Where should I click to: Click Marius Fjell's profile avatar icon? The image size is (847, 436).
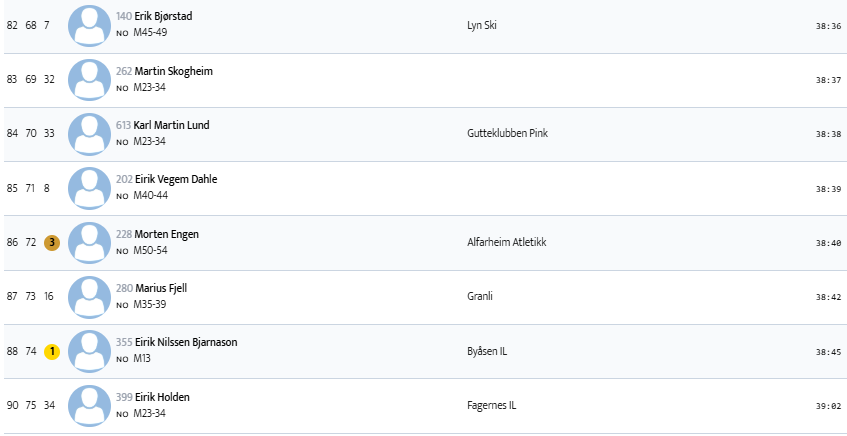tap(89, 297)
